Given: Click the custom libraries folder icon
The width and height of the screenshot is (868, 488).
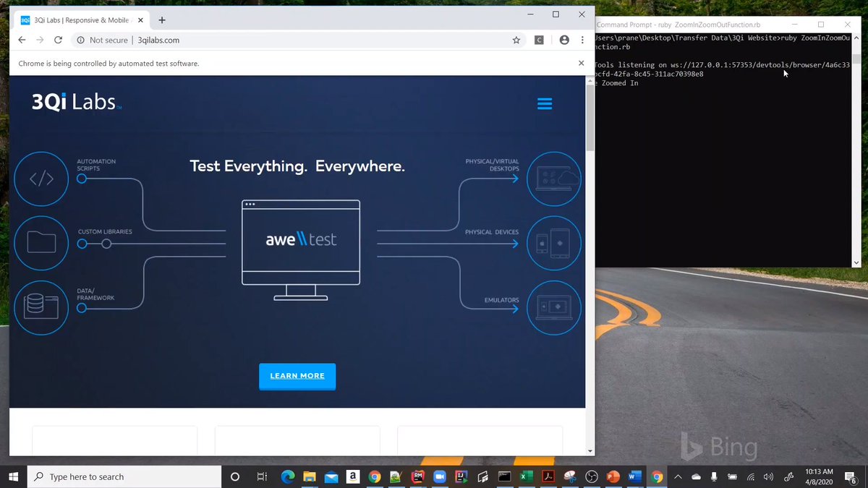Looking at the screenshot, I should pyautogui.click(x=41, y=244).
